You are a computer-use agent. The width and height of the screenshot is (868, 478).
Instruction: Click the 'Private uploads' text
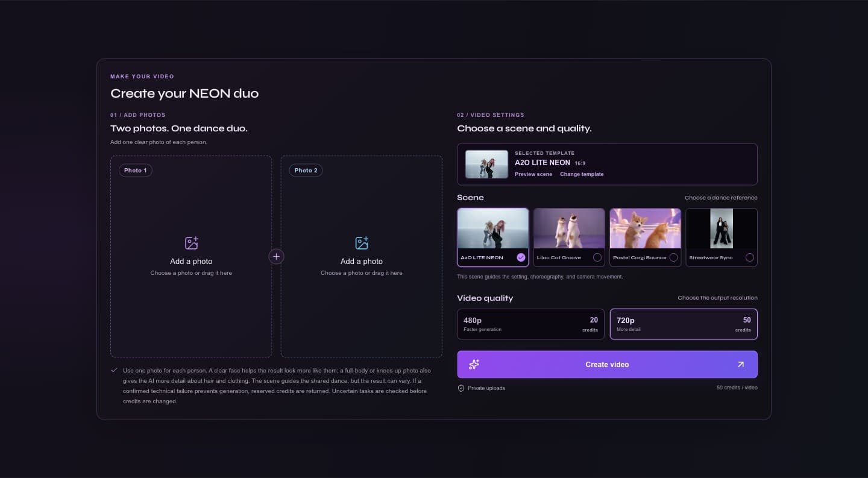pyautogui.click(x=486, y=388)
